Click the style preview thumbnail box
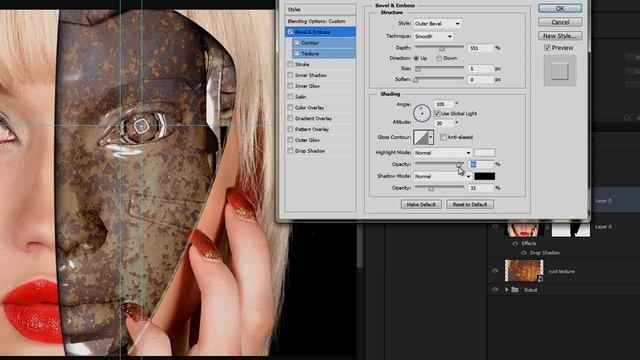This screenshot has height=360, width=640. (x=560, y=71)
